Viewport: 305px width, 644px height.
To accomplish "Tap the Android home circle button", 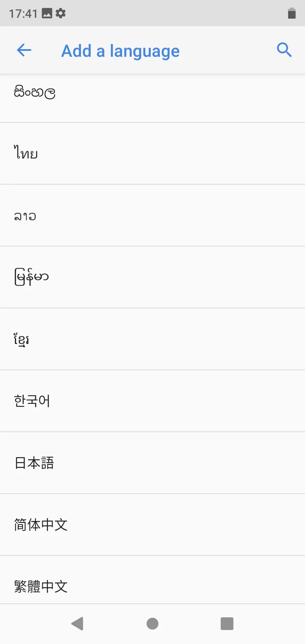I will pos(152,624).
